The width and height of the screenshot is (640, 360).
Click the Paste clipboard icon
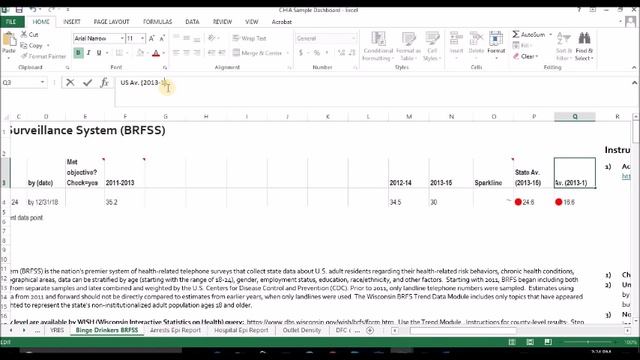coord(9,40)
